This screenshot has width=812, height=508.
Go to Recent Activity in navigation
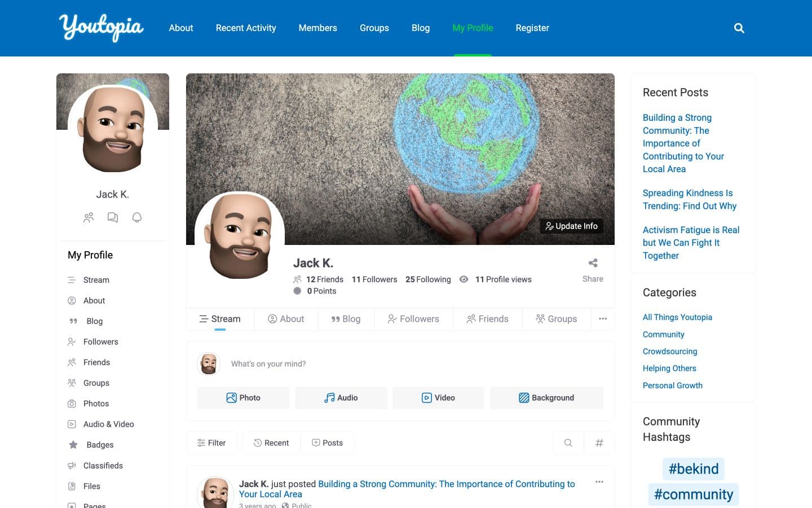[246, 28]
